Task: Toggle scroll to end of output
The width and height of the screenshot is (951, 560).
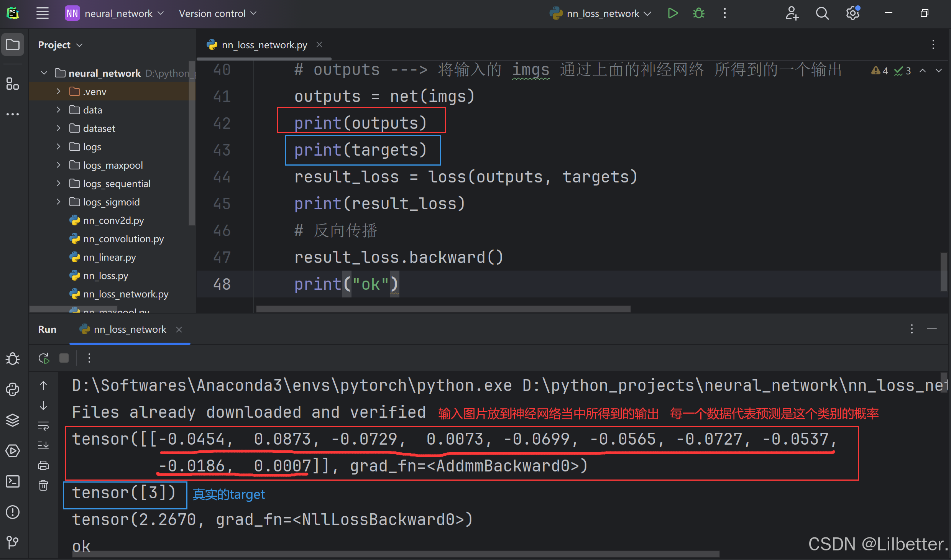Action: click(x=43, y=445)
